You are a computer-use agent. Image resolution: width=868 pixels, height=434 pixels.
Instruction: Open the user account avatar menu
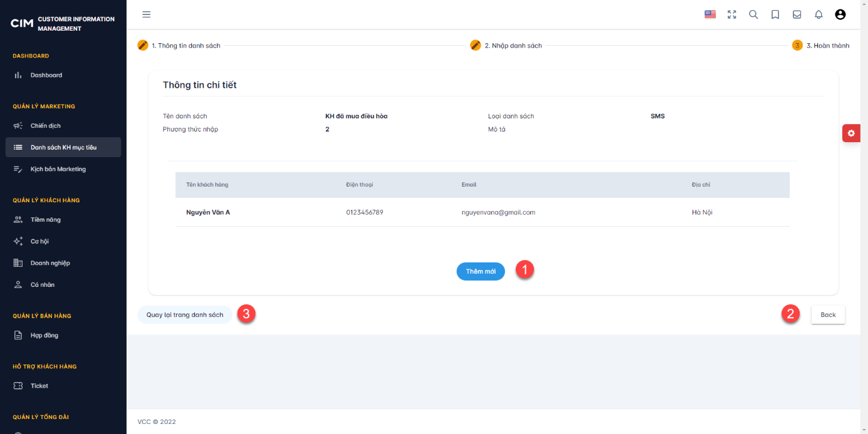click(840, 14)
